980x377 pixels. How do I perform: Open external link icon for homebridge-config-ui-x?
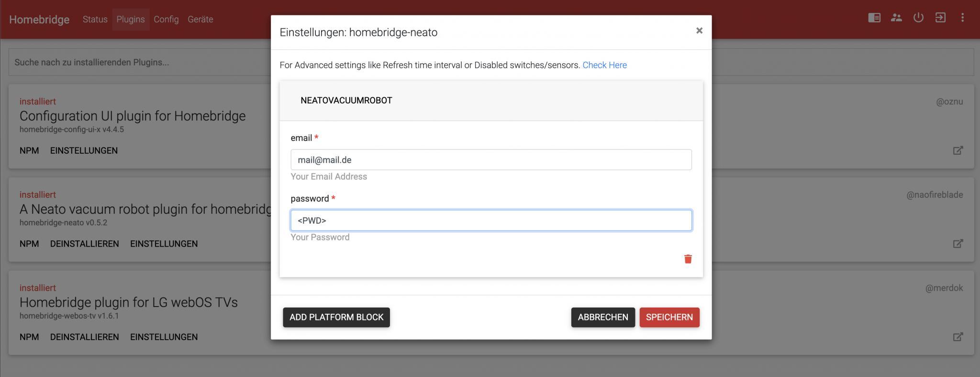(x=958, y=150)
